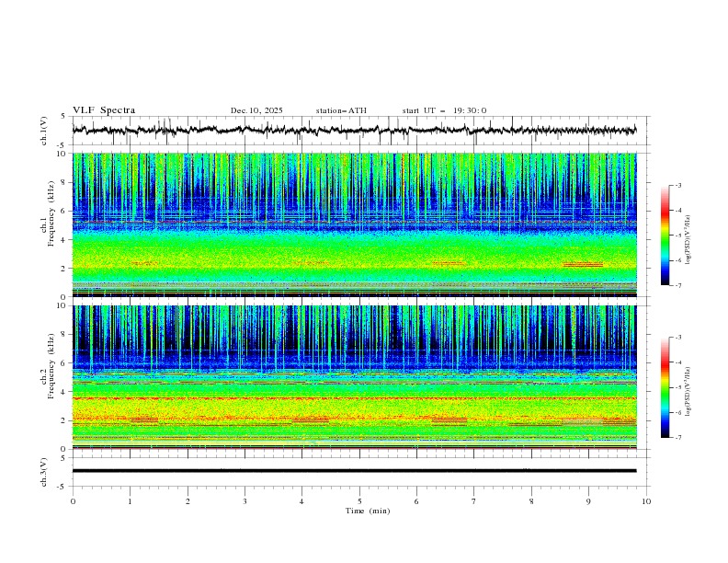This screenshot has height=563, width=728.
Task: Click the red 2 kHz band near minute 9 in ch.1
Action: click(x=583, y=264)
